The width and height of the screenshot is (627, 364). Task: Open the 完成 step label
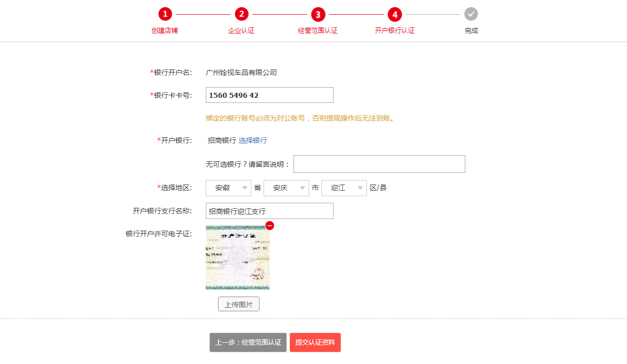tap(471, 30)
